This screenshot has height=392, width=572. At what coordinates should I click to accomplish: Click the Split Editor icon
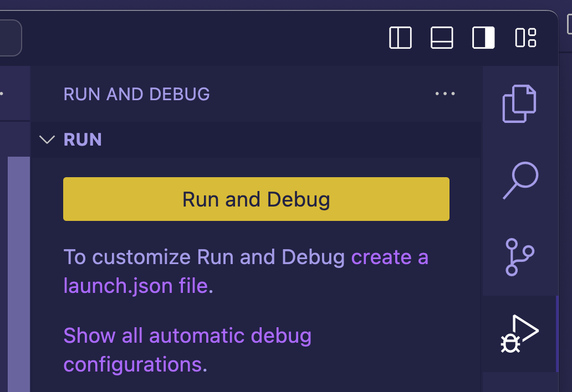click(x=400, y=39)
